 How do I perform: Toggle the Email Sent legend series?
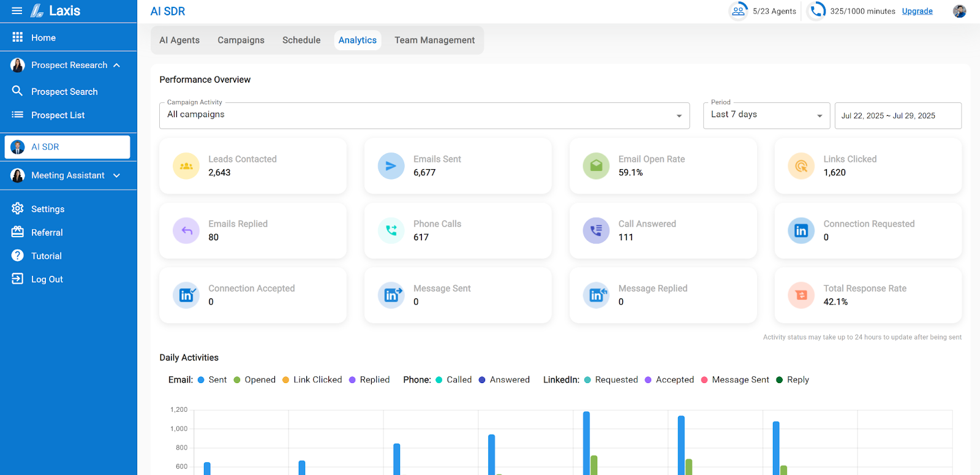click(212, 380)
